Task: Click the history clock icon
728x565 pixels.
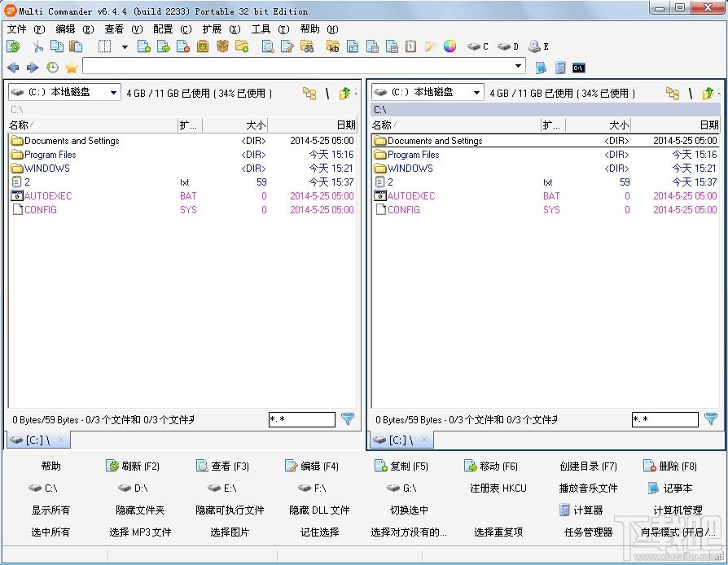Action: pyautogui.click(x=52, y=68)
